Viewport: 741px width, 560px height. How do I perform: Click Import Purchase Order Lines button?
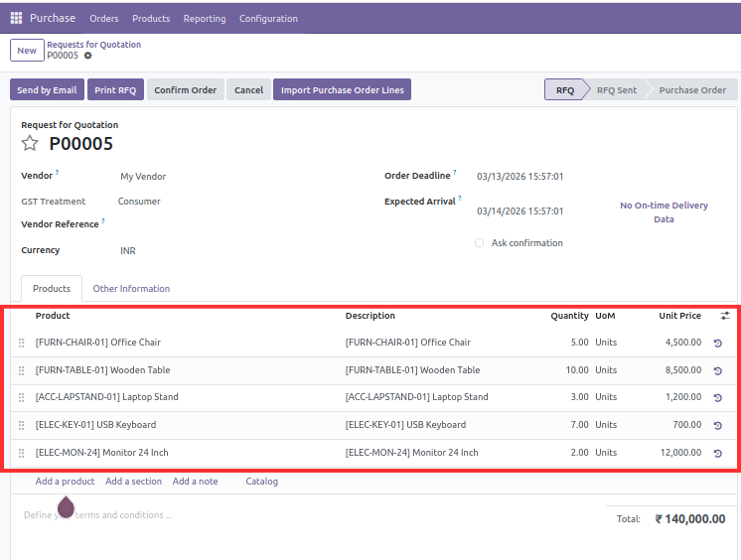342,89
